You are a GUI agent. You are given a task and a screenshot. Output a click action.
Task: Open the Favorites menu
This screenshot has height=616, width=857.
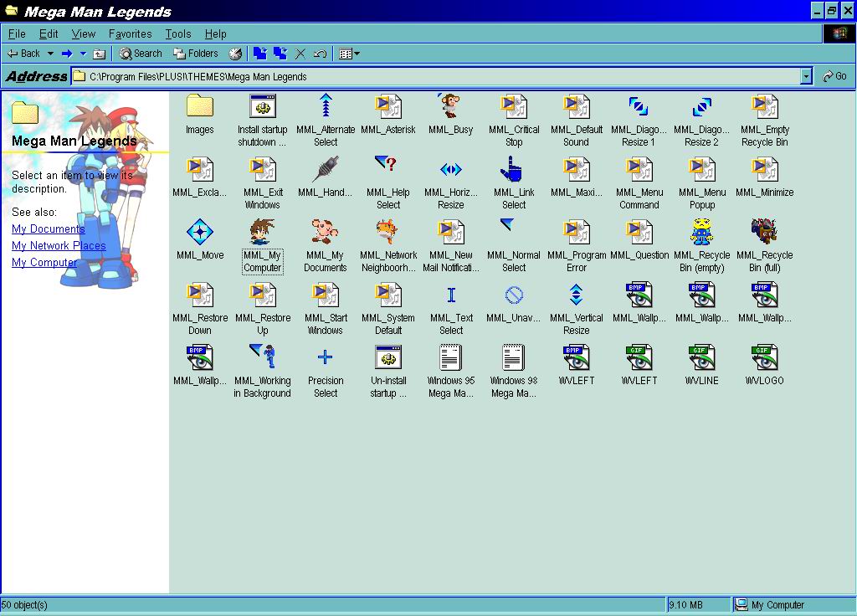130,33
